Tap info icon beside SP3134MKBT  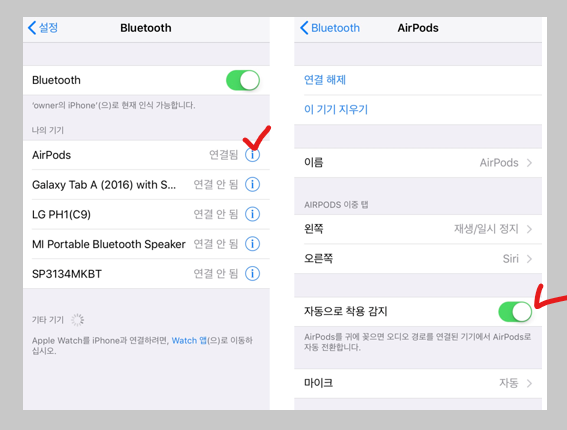coord(252,273)
